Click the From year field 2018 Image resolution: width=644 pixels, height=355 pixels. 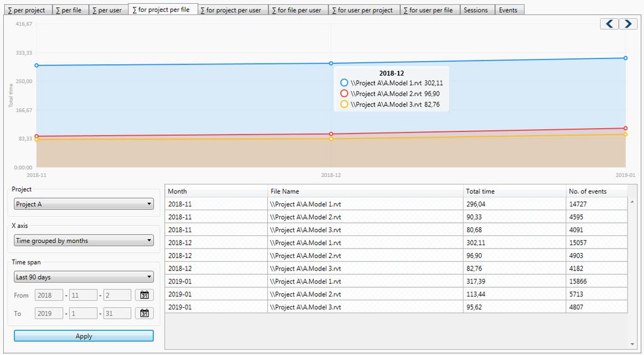49,295
